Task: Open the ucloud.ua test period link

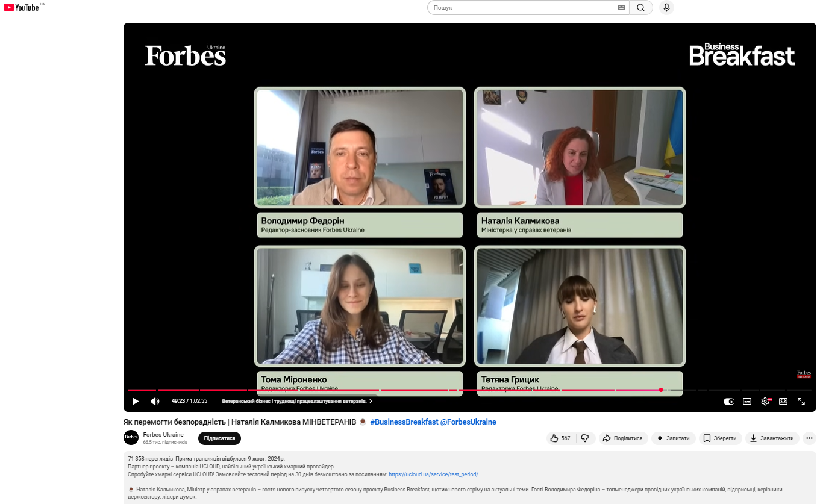Action: point(433,474)
